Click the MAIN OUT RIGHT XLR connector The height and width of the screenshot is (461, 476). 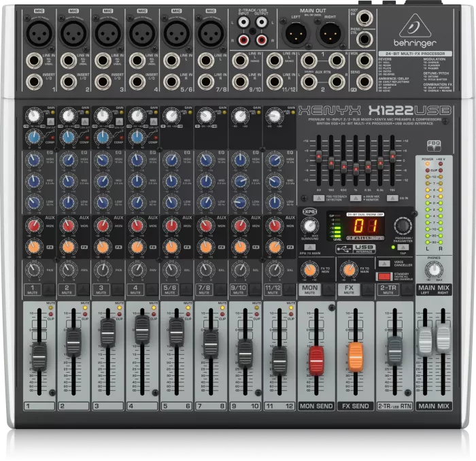(330, 33)
